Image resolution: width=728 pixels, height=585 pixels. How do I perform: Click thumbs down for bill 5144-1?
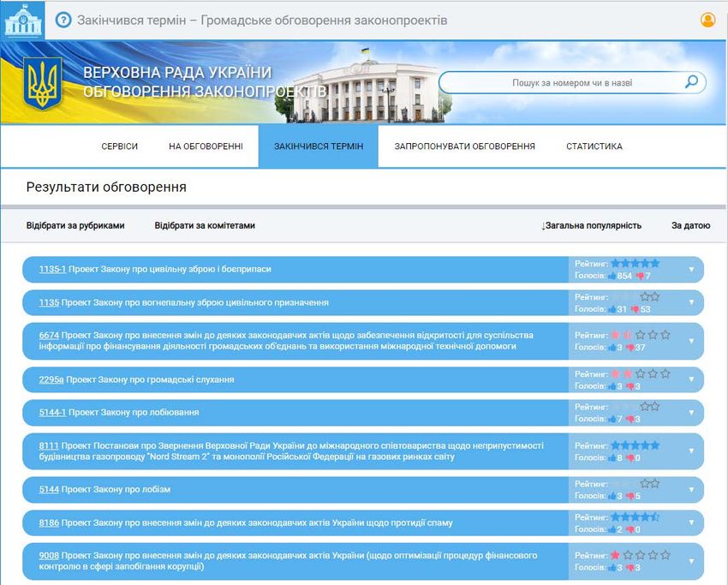click(630, 419)
